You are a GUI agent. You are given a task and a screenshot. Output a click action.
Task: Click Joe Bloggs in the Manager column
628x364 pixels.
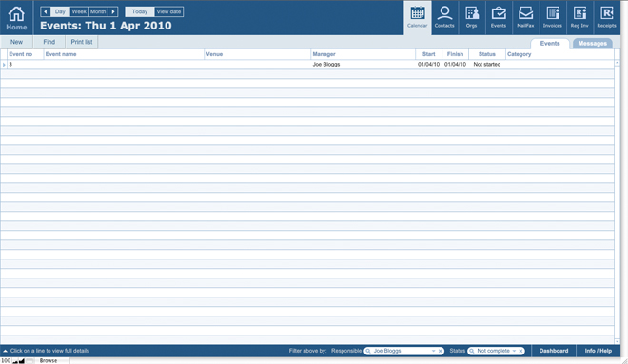click(x=326, y=64)
